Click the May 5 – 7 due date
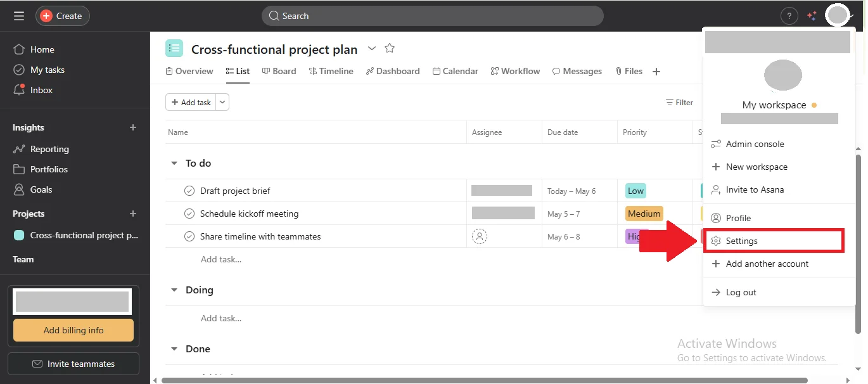The width and height of the screenshot is (868, 384). [x=563, y=214]
